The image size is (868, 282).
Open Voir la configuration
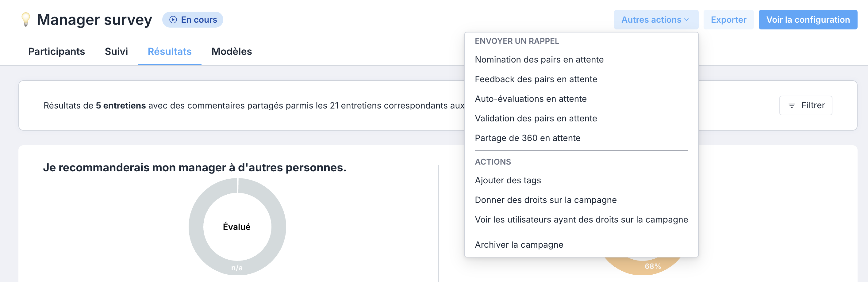coord(808,20)
